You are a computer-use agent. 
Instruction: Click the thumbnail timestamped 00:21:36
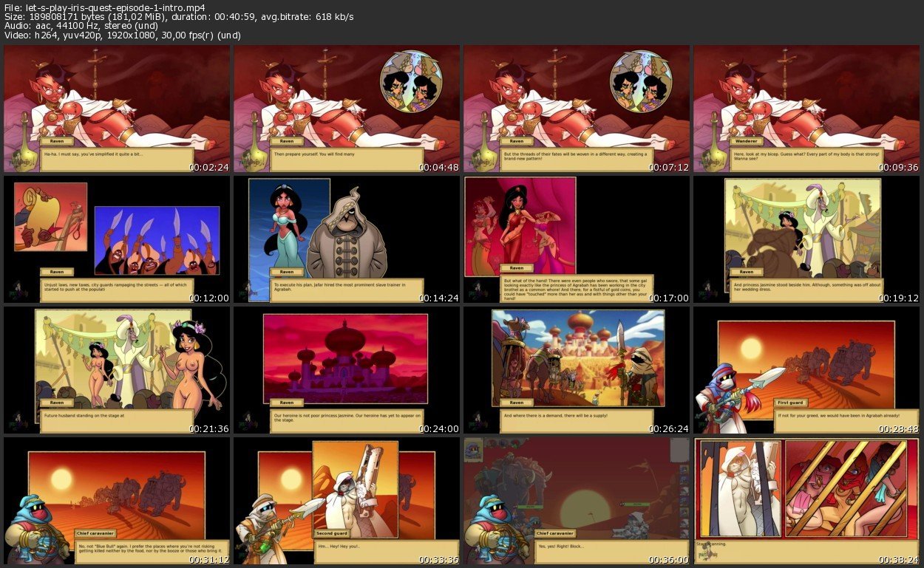(x=117, y=370)
